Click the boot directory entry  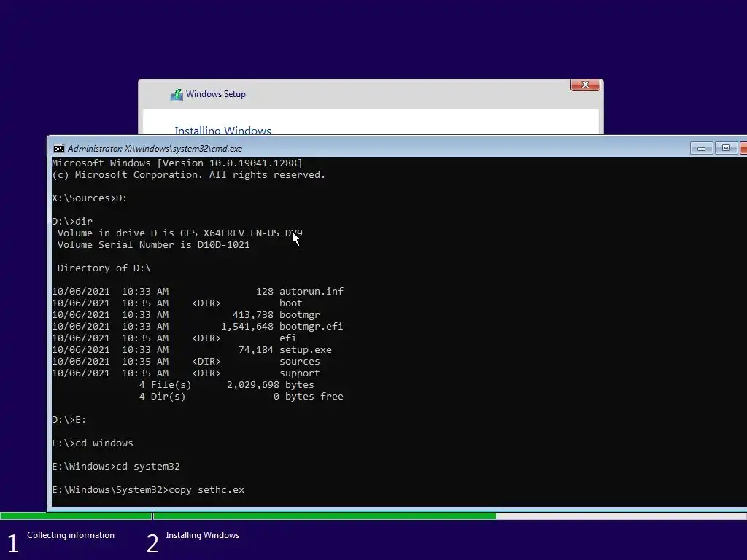click(x=177, y=303)
